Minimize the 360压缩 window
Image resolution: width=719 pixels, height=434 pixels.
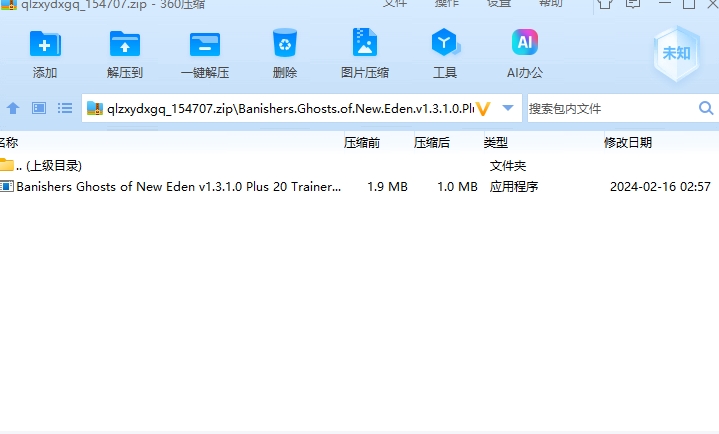click(665, 3)
